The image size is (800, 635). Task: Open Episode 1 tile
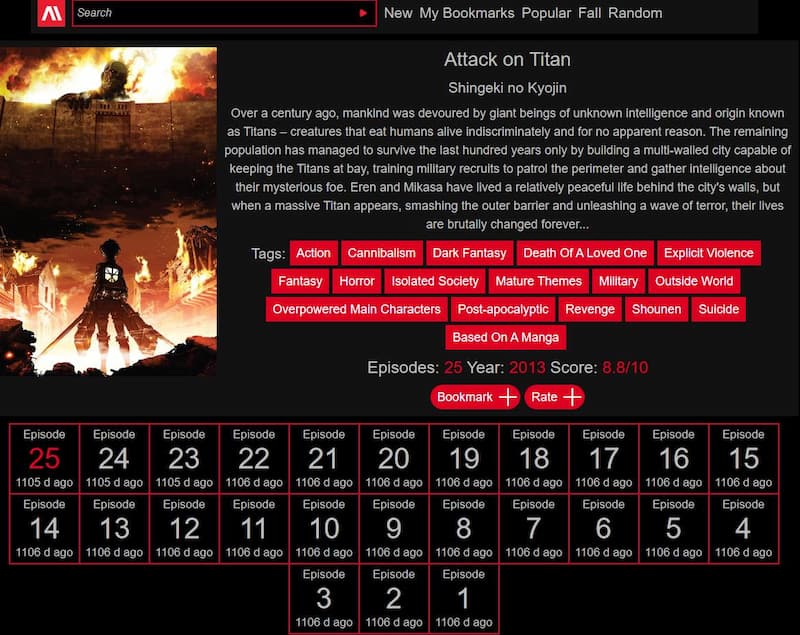point(464,598)
